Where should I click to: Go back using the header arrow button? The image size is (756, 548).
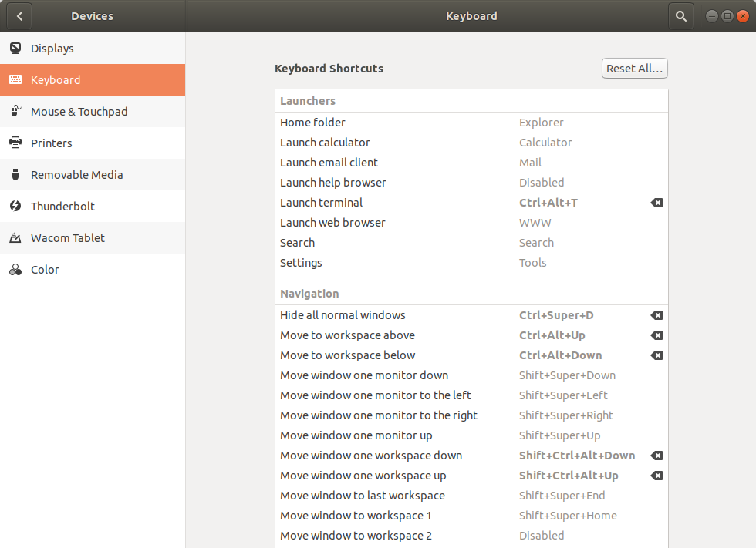pos(19,16)
